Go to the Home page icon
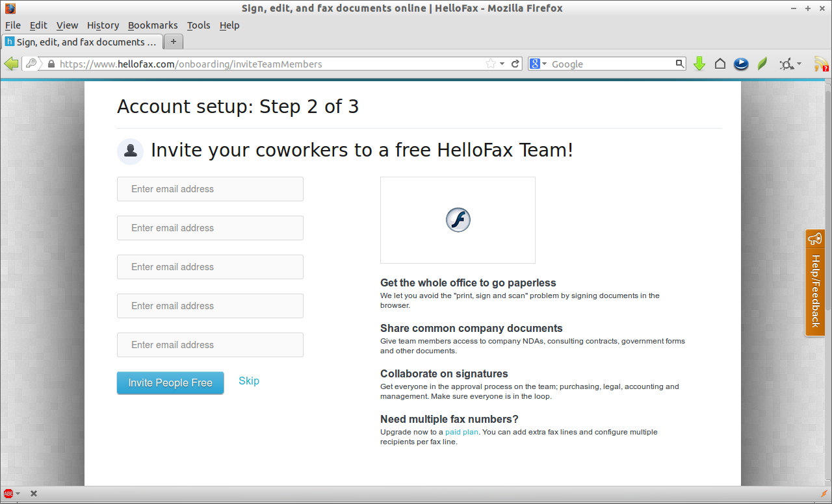The width and height of the screenshot is (832, 504). (720, 64)
